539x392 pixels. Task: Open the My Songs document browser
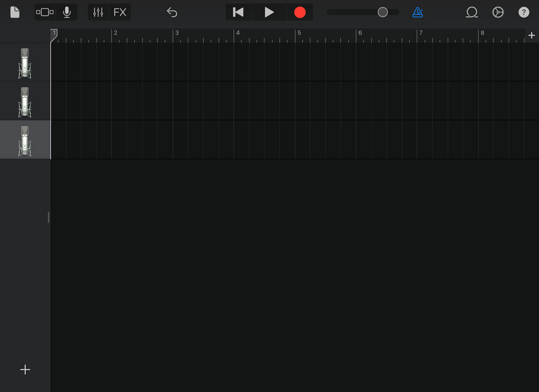click(x=15, y=12)
